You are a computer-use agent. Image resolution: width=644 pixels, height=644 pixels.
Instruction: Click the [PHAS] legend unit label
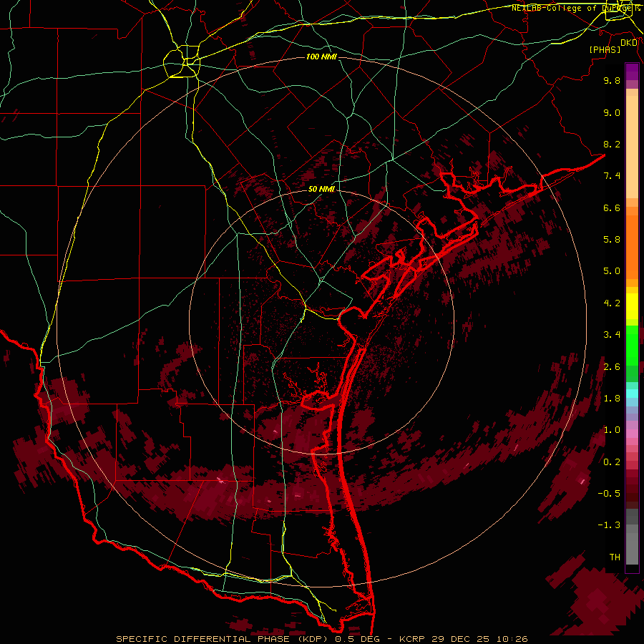(x=605, y=49)
